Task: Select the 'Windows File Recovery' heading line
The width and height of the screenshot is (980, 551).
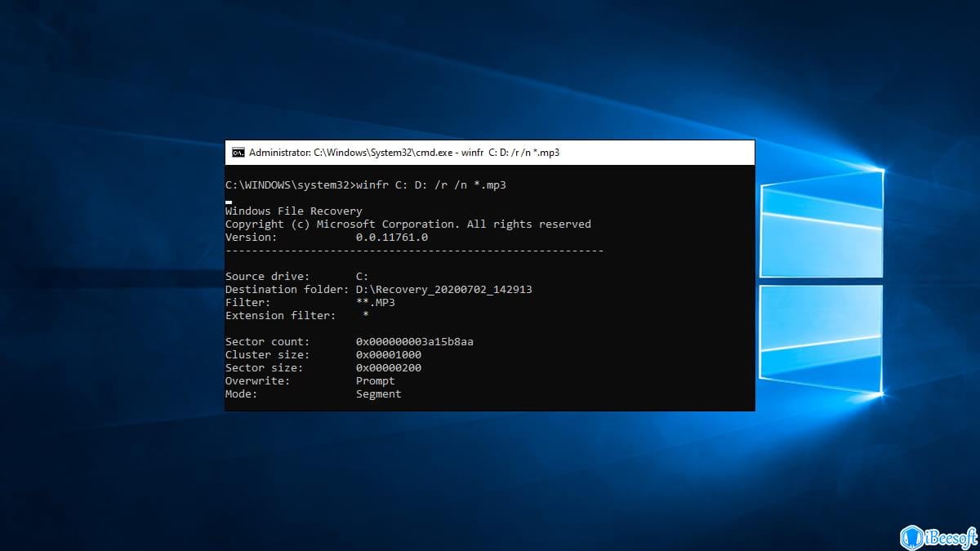Action: [x=293, y=211]
